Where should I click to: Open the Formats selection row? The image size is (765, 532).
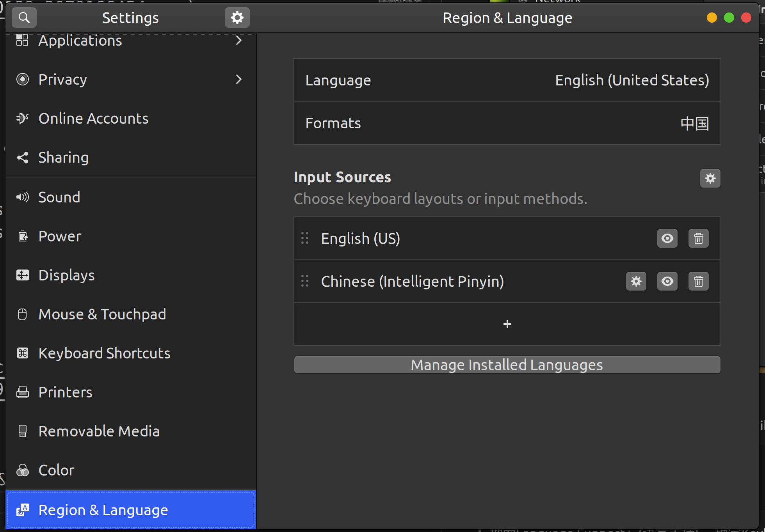point(507,123)
